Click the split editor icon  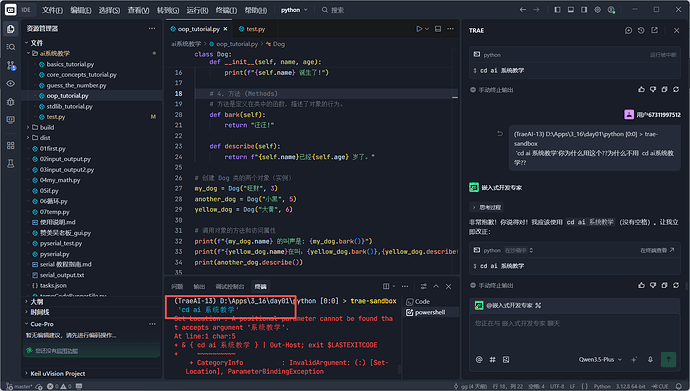click(438, 29)
